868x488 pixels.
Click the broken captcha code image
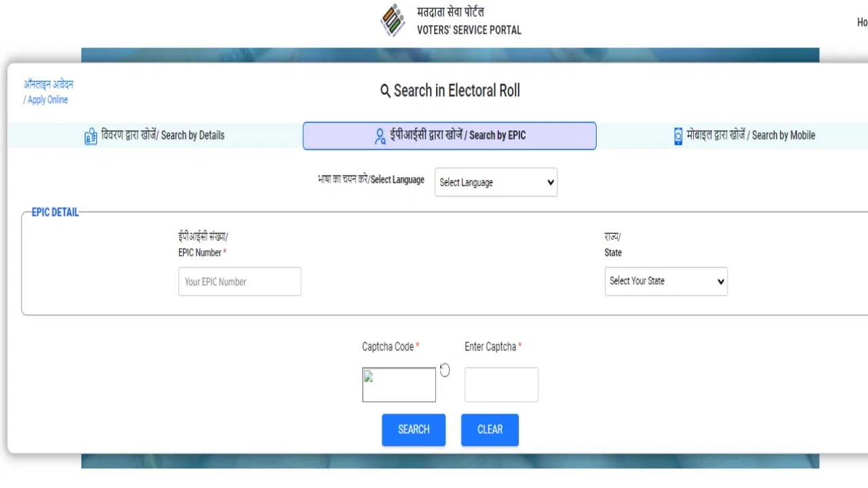click(x=399, y=384)
